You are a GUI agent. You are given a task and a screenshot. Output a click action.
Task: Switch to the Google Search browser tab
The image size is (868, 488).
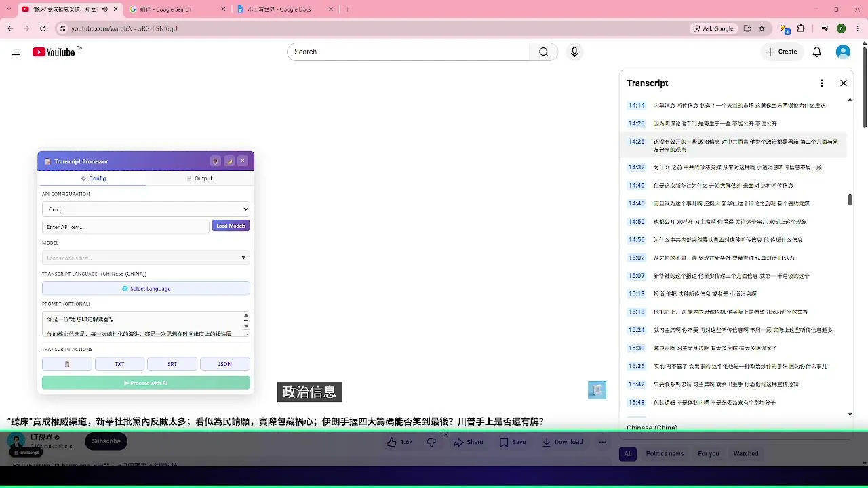[178, 9]
